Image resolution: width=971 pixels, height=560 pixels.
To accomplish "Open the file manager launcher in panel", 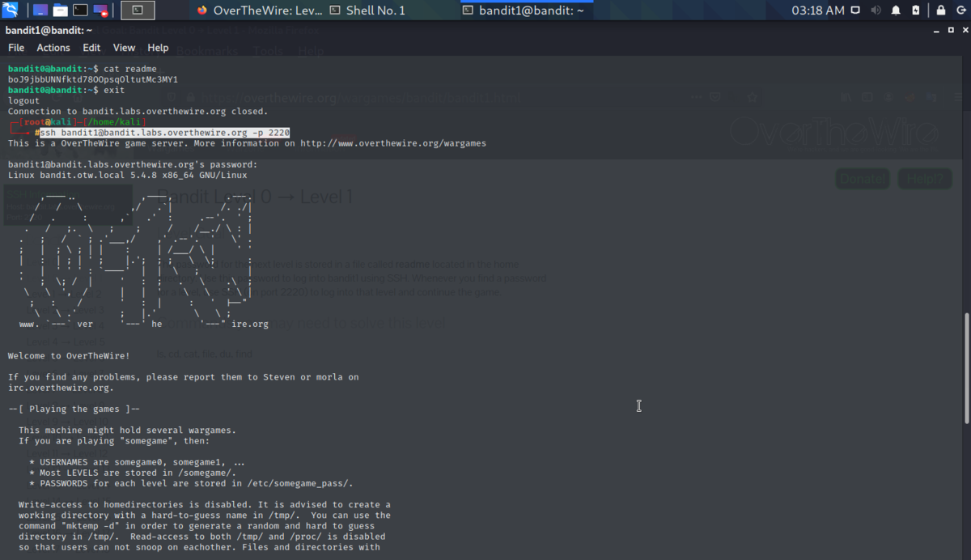I will pyautogui.click(x=60, y=11).
